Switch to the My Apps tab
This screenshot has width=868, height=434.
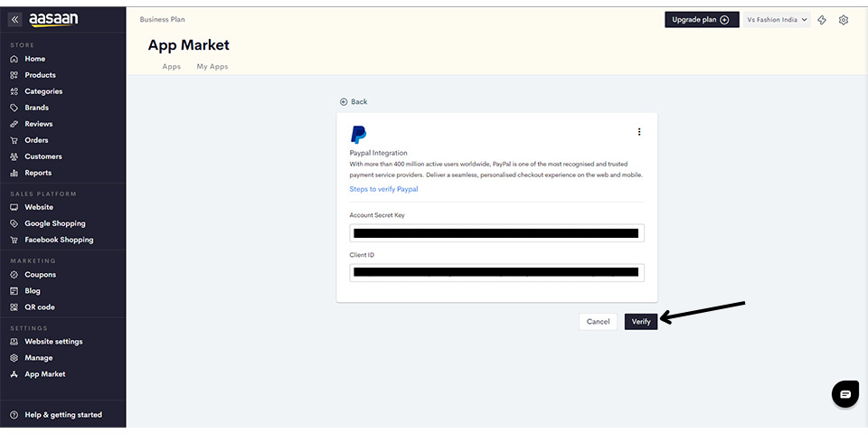(x=212, y=67)
